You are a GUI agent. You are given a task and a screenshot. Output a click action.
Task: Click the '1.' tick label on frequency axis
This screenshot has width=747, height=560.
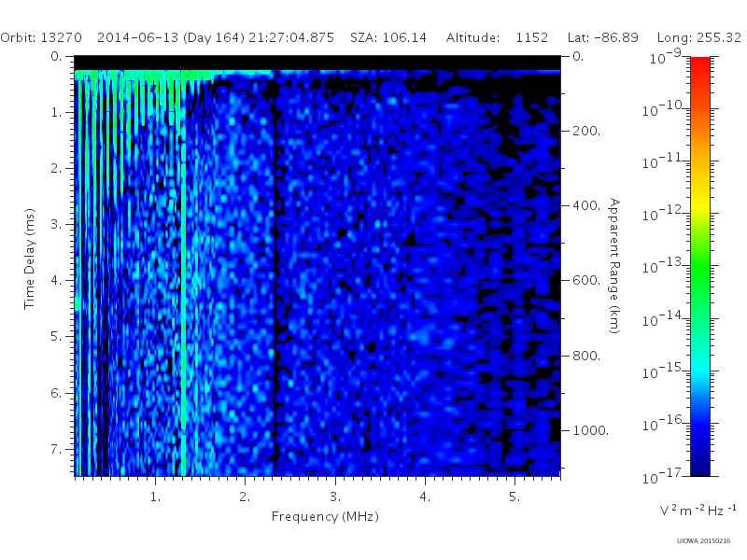point(155,497)
